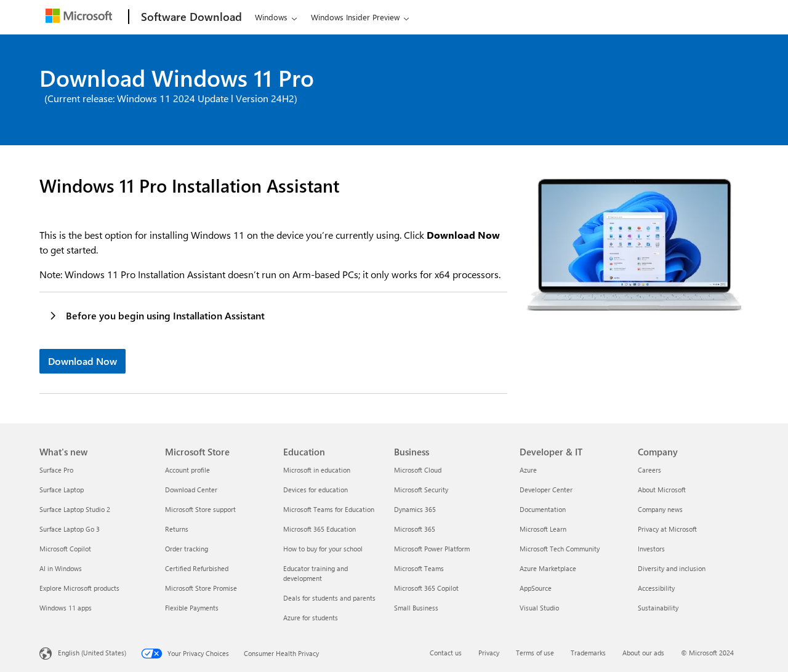Click the Microsoft logo

pyautogui.click(x=79, y=16)
